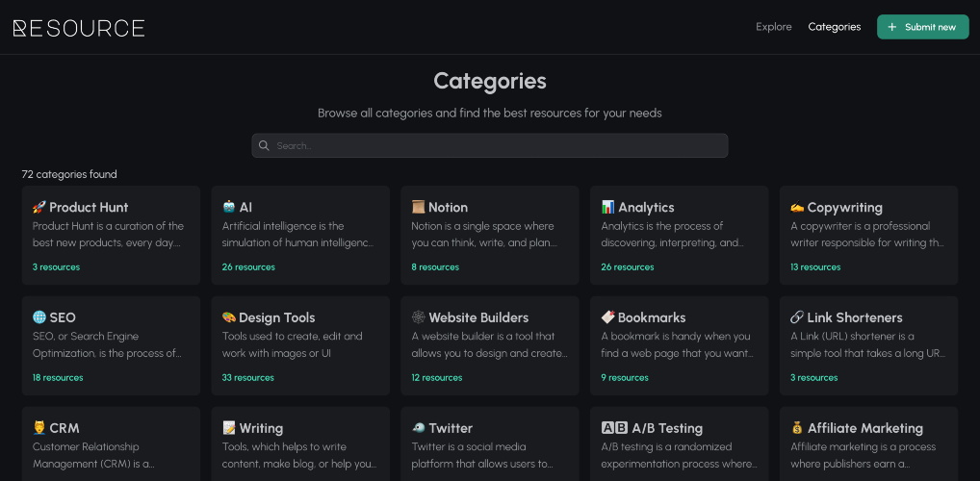The width and height of the screenshot is (980, 481).
Task: Open the Categories nav item
Action: (x=835, y=27)
